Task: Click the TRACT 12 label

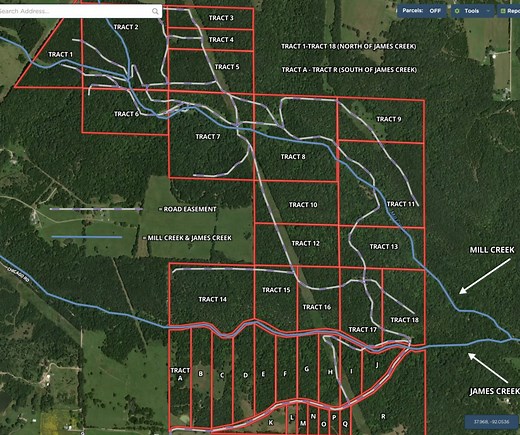Action: [305, 244]
